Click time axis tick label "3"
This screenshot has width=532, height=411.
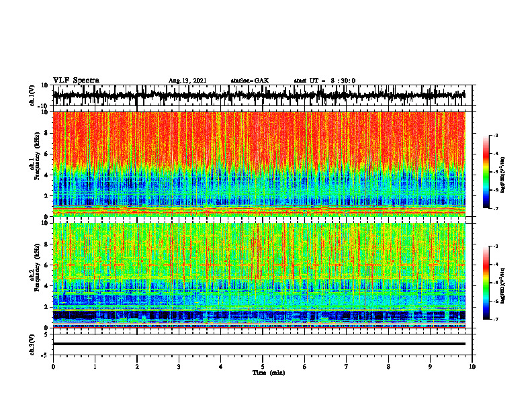point(179,367)
